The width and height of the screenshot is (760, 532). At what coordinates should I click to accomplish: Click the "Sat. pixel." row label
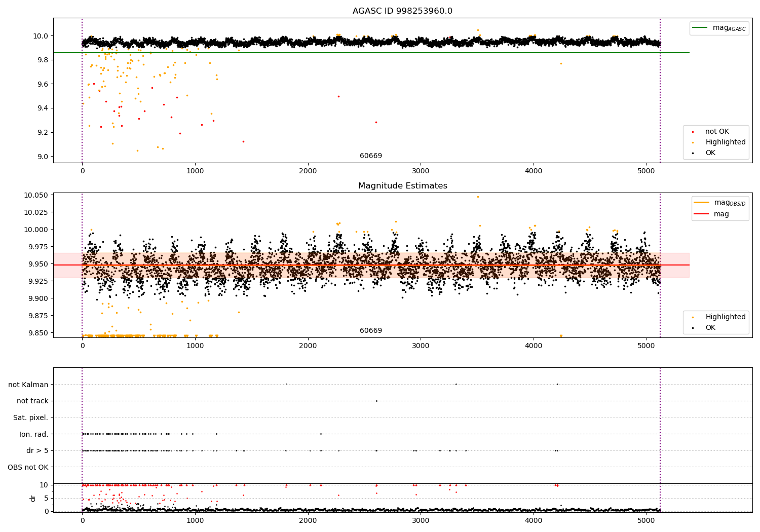pos(31,418)
